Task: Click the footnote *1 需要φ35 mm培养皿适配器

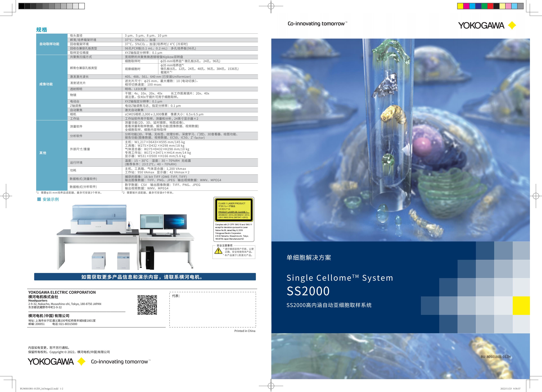Action: pos(69,193)
